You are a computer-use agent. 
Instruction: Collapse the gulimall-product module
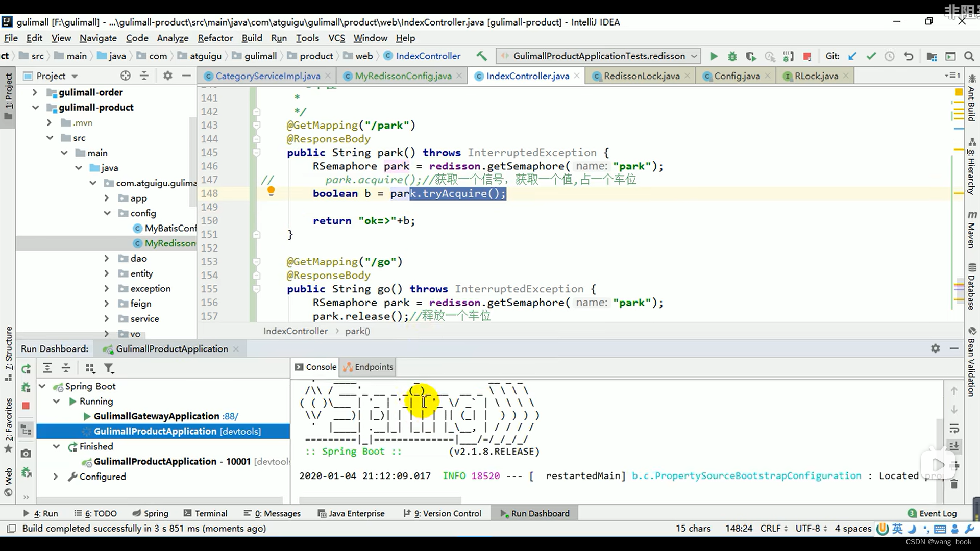[35, 107]
